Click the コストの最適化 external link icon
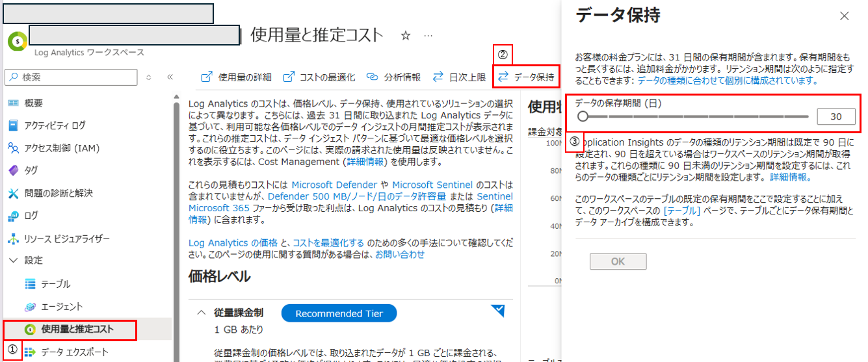This screenshot has height=362, width=868. click(289, 77)
